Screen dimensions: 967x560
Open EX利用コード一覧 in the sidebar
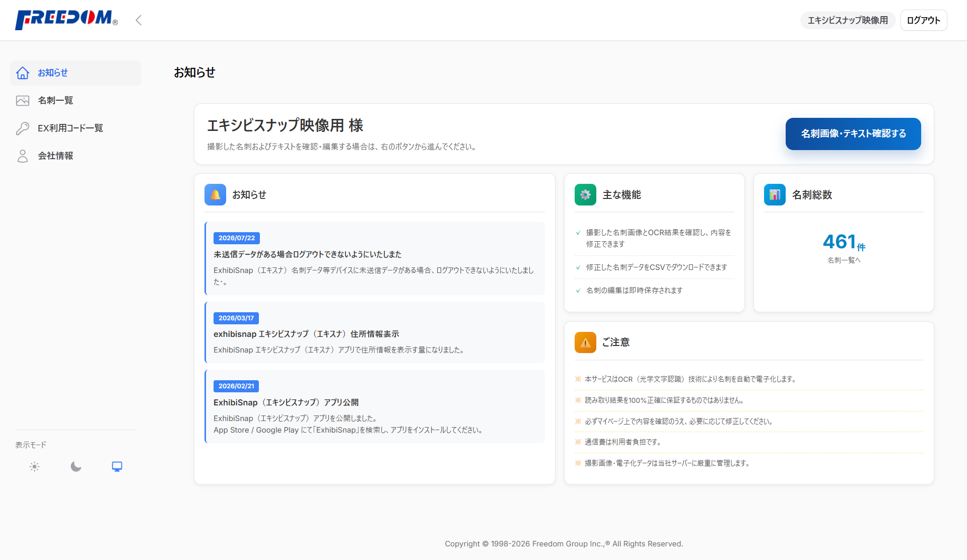pyautogui.click(x=76, y=128)
